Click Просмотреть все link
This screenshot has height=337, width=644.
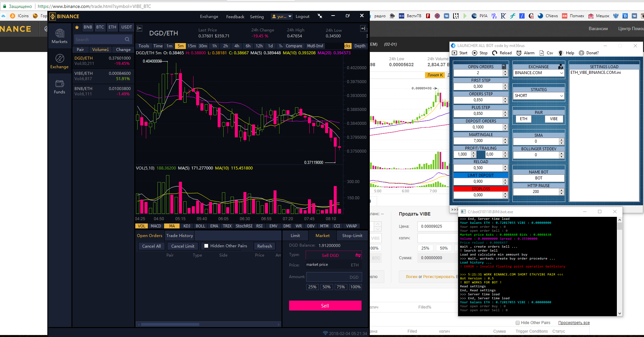574,323
